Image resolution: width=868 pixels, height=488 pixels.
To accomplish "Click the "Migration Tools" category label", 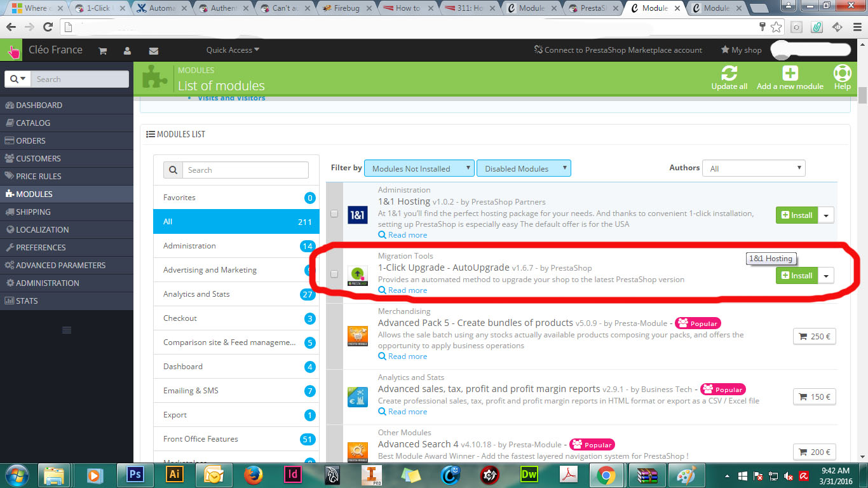I will point(405,256).
